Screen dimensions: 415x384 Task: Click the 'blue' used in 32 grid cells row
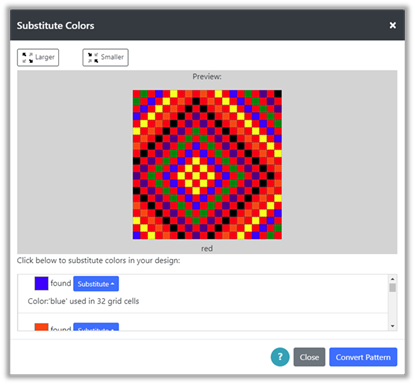pyautogui.click(x=83, y=301)
